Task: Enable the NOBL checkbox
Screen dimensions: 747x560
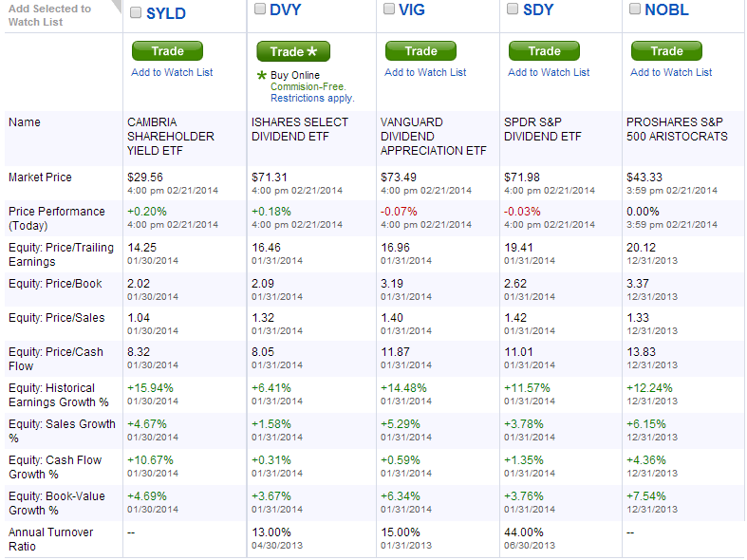Action: [635, 9]
